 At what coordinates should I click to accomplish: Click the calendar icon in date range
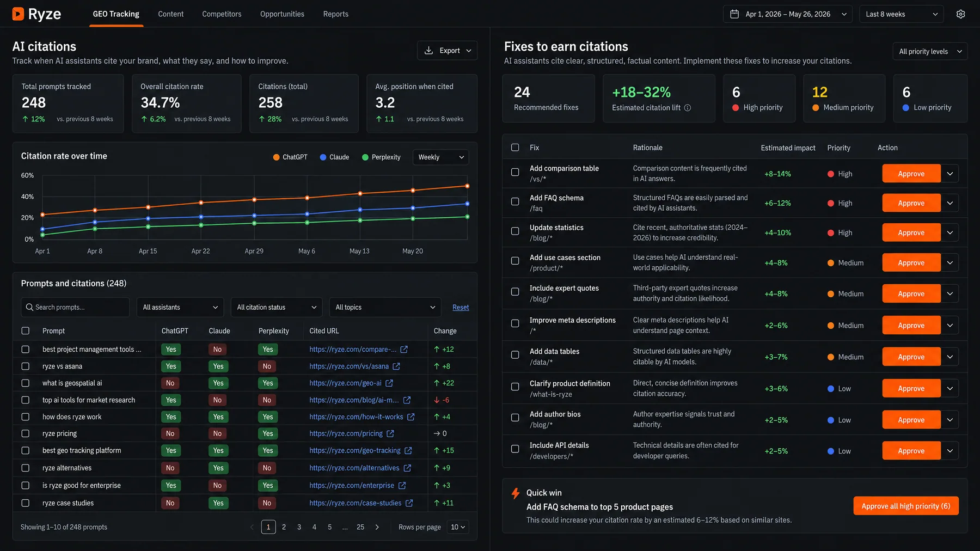coord(734,14)
